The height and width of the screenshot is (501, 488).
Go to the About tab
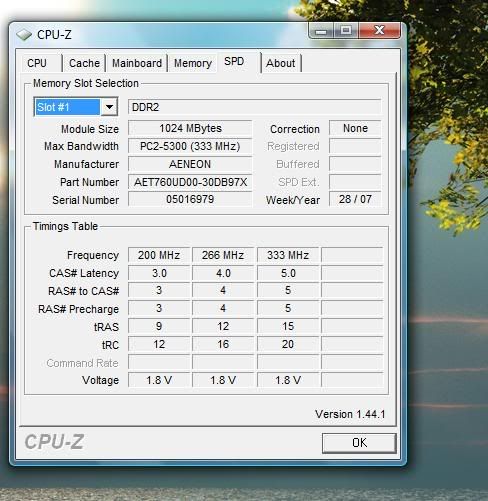click(281, 63)
